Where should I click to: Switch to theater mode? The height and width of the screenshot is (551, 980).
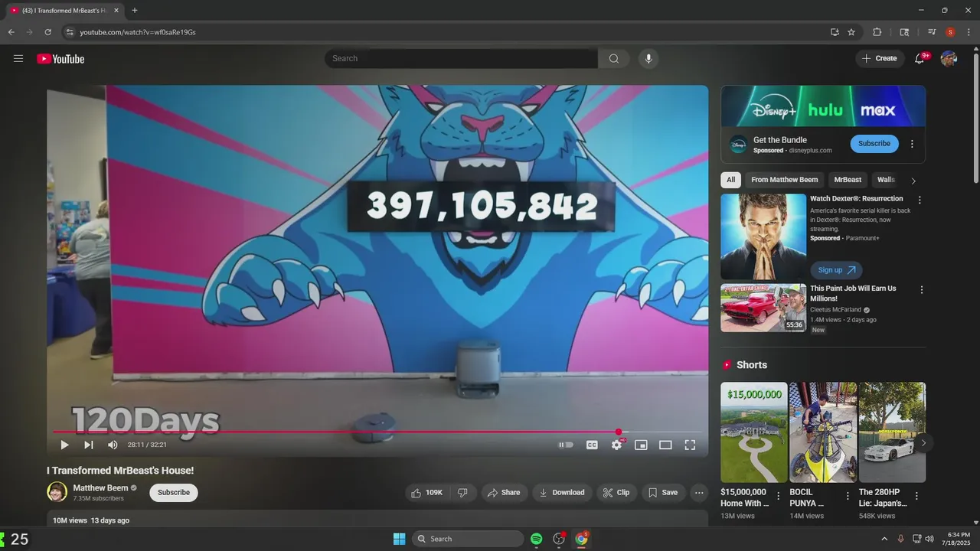(x=665, y=445)
